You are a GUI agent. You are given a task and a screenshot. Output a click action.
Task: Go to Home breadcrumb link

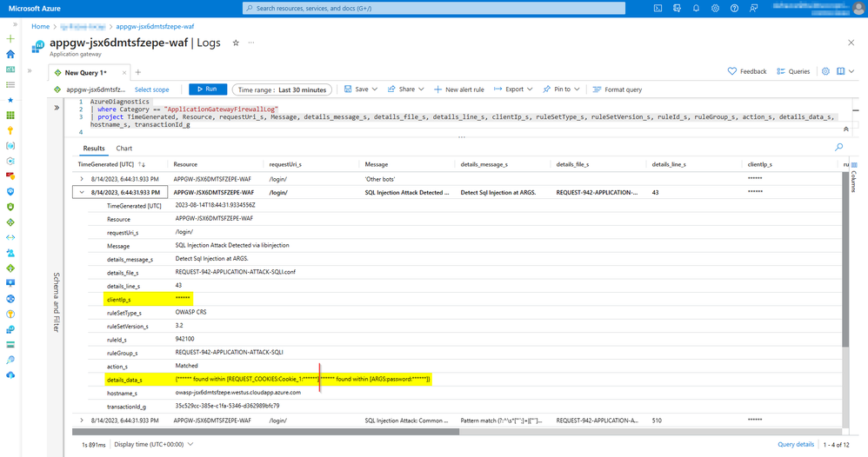40,27
